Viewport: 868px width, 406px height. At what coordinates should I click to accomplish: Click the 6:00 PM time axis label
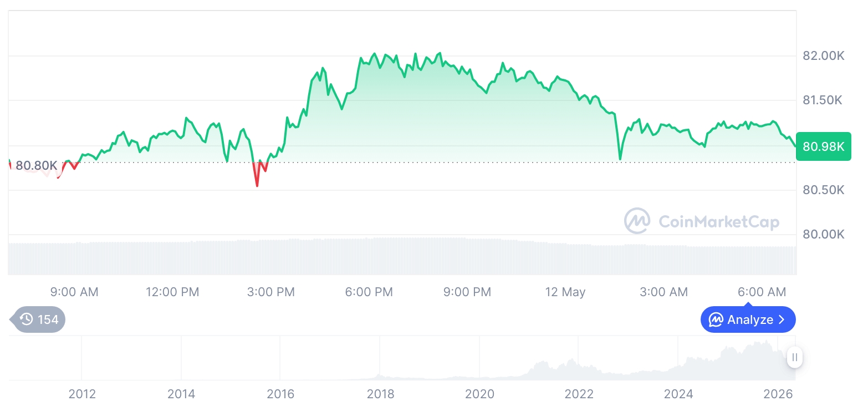369,292
